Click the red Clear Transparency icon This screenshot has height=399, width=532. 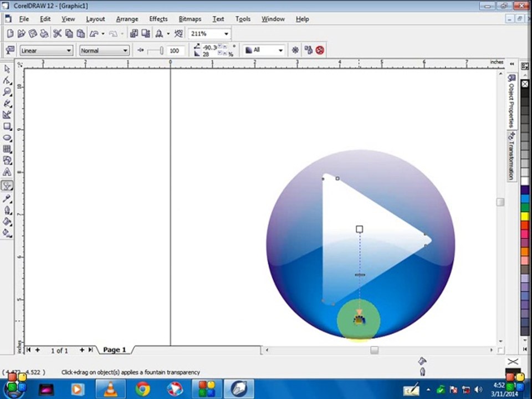(x=320, y=50)
